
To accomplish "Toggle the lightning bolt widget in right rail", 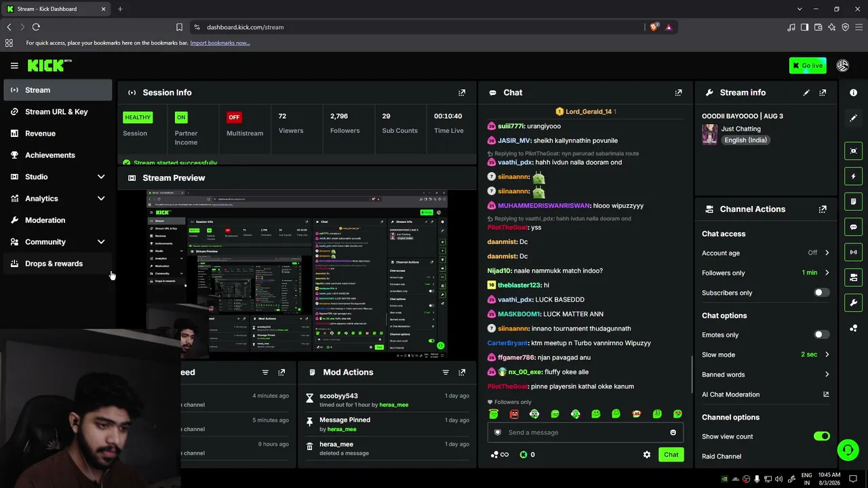I will [x=853, y=176].
